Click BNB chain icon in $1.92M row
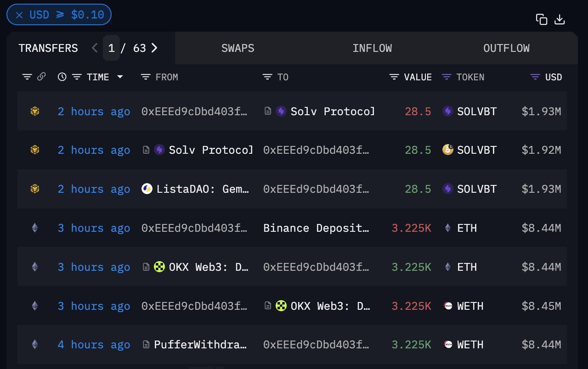This screenshot has width=588, height=369. tap(34, 150)
